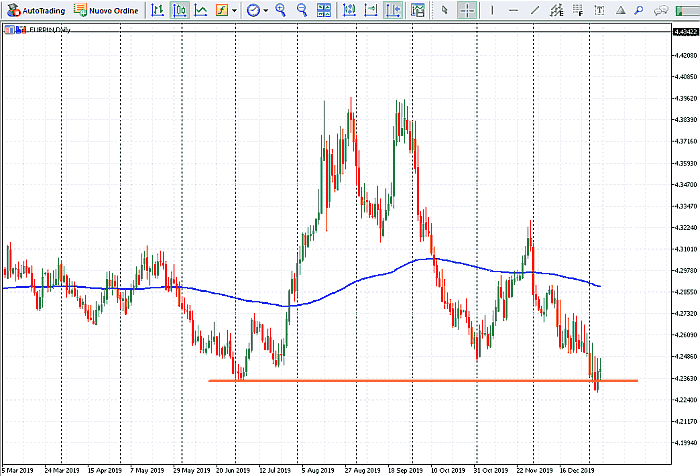Select the orange horizontal support line
The image size is (700, 476).
(400, 380)
